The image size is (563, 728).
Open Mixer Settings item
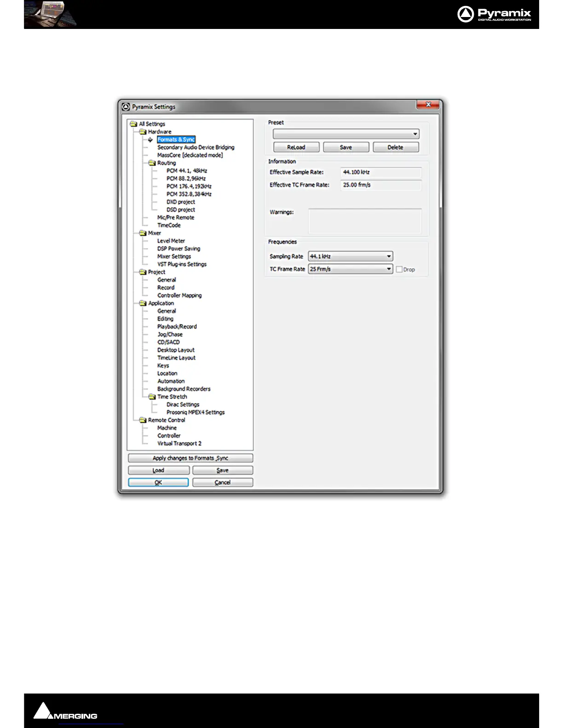tap(174, 257)
